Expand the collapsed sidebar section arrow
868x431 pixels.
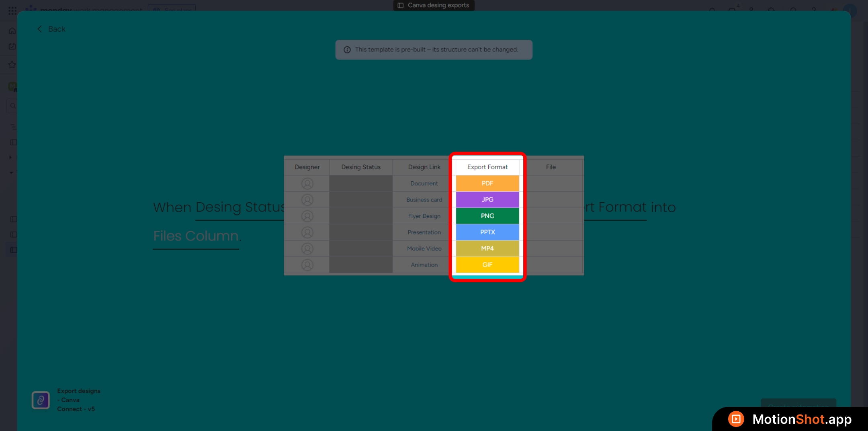coord(10,157)
